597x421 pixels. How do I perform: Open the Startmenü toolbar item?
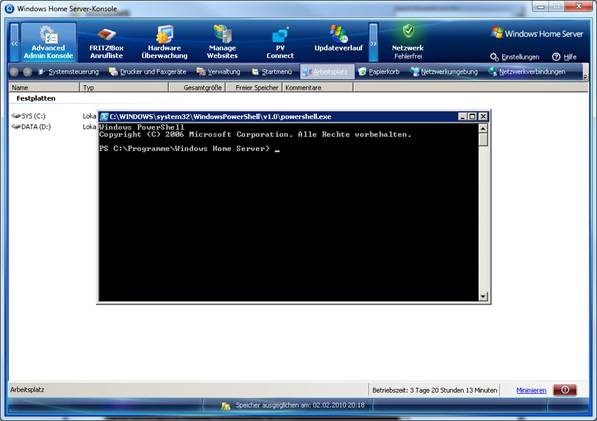point(272,72)
